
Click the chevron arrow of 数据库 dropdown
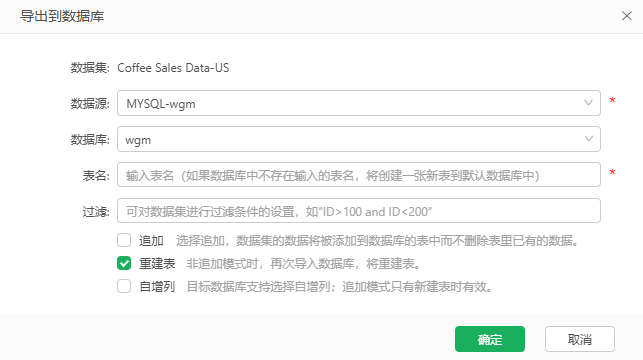click(588, 139)
